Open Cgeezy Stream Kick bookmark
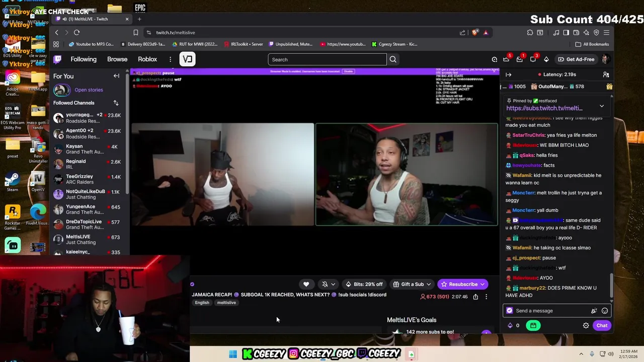Image resolution: width=644 pixels, height=362 pixels. tap(394, 44)
